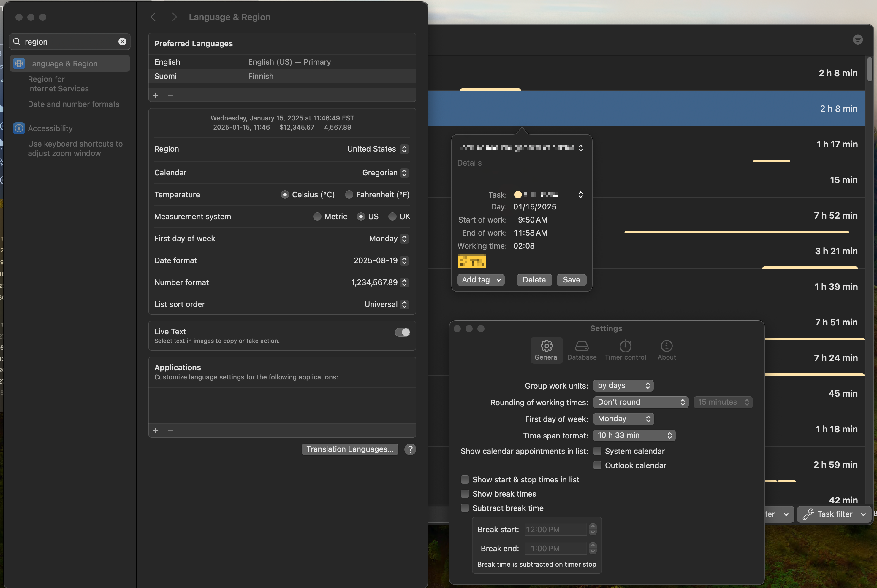Click the Save button in Details
This screenshot has width=877, height=588.
point(571,280)
